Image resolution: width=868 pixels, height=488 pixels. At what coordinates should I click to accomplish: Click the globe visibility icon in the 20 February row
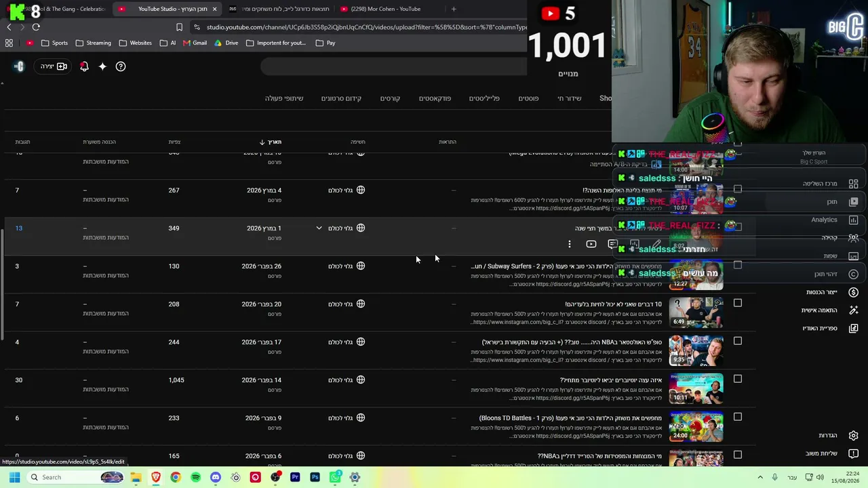pyautogui.click(x=361, y=304)
